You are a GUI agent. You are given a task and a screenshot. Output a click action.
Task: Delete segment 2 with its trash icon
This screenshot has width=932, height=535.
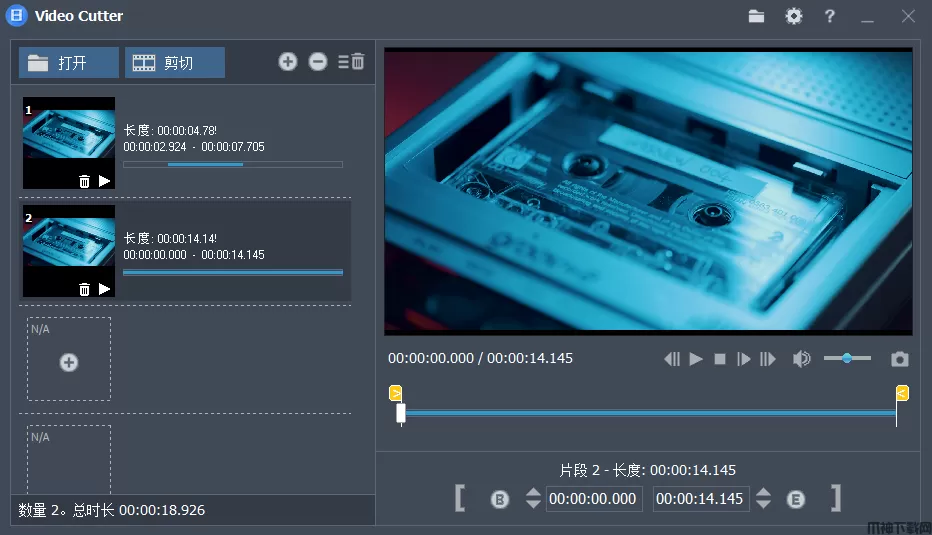point(84,289)
